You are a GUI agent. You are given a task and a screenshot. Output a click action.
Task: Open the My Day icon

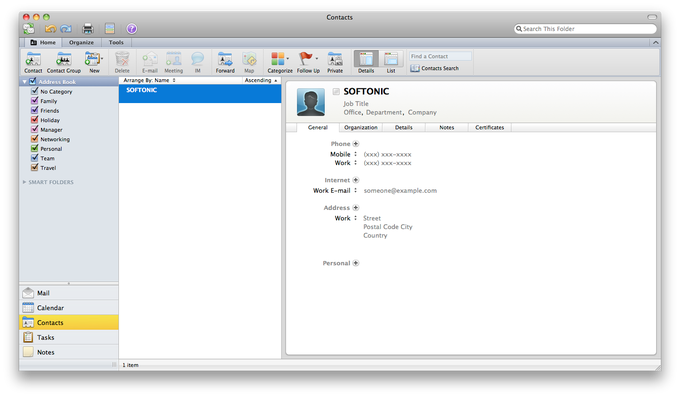point(110,29)
